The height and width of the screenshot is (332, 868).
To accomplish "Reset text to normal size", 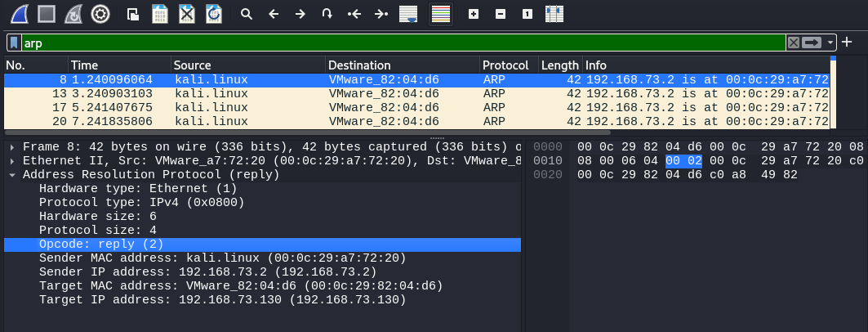I will coord(527,14).
